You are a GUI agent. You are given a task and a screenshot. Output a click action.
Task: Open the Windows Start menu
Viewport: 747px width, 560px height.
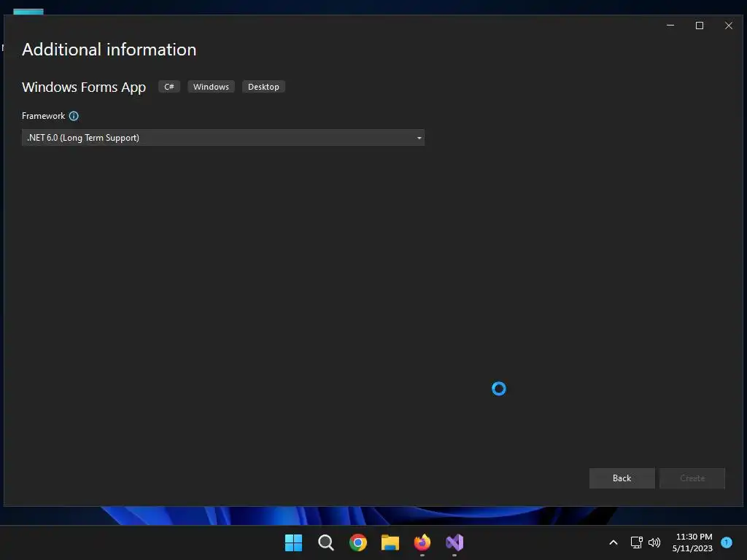pyautogui.click(x=293, y=542)
